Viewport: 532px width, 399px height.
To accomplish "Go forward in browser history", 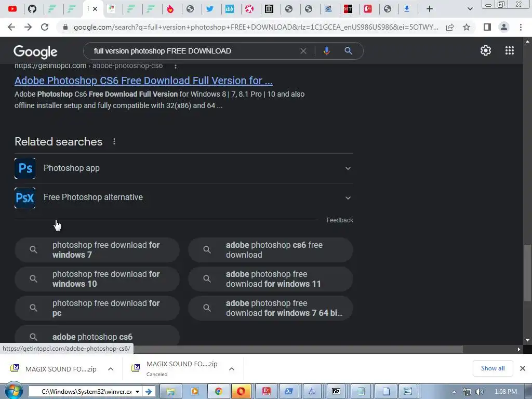I will [x=28, y=27].
